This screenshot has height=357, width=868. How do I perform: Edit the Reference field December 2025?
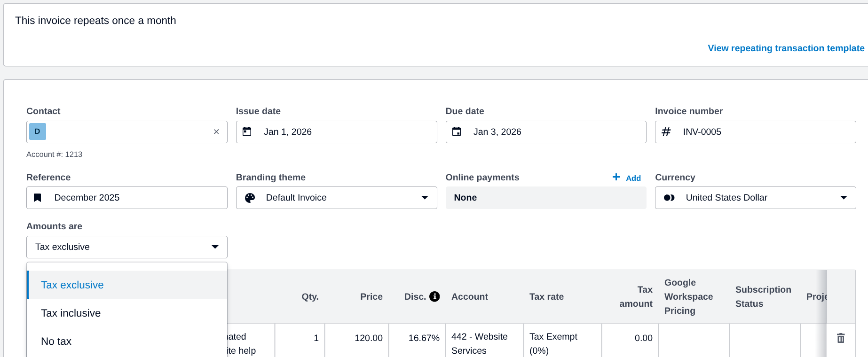127,198
